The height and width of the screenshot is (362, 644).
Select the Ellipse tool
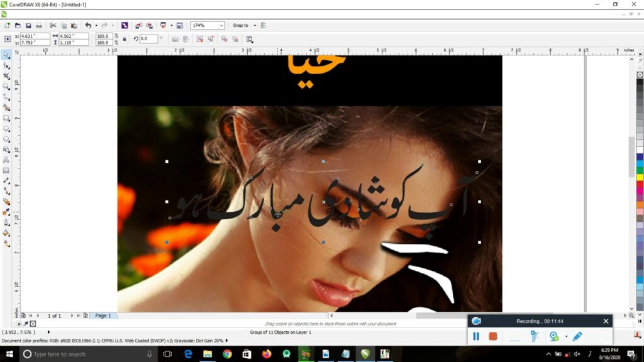(x=6, y=128)
